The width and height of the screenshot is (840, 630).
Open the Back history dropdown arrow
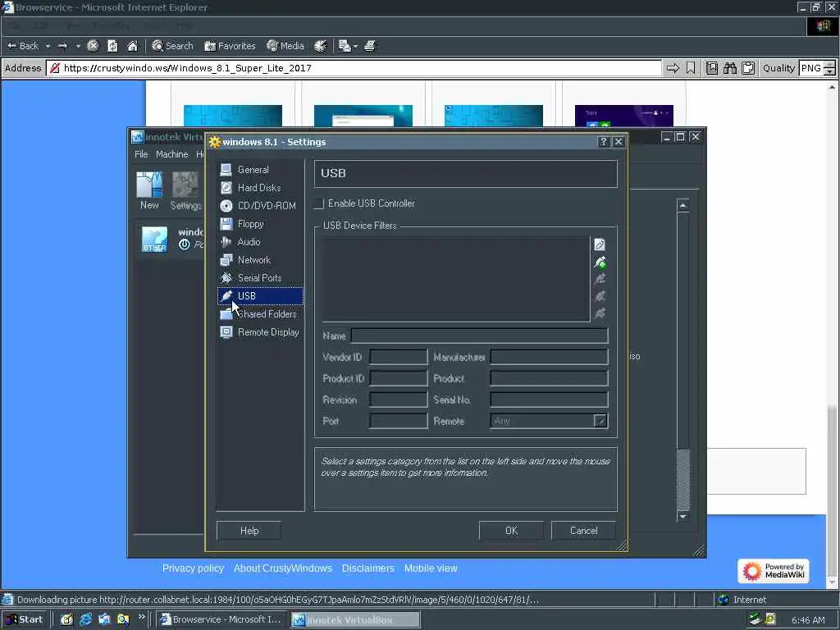pos(48,46)
